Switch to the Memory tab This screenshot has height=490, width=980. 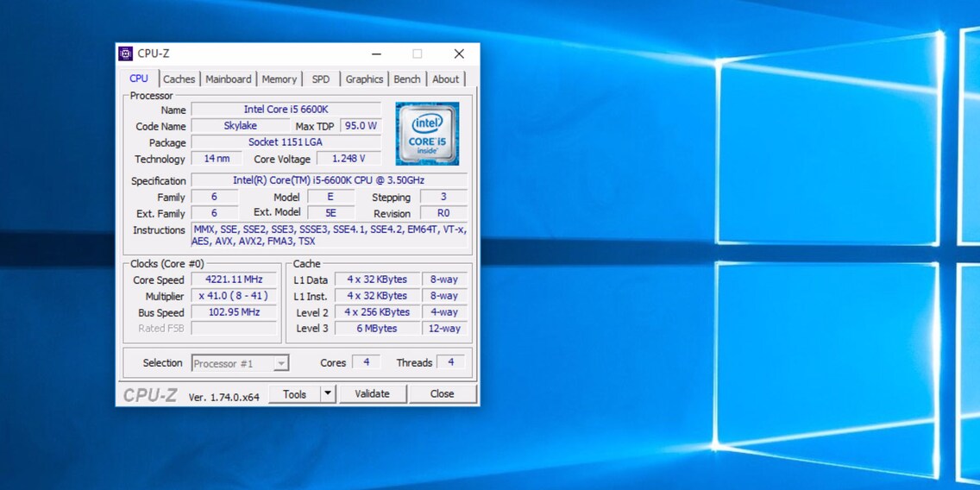tap(280, 79)
